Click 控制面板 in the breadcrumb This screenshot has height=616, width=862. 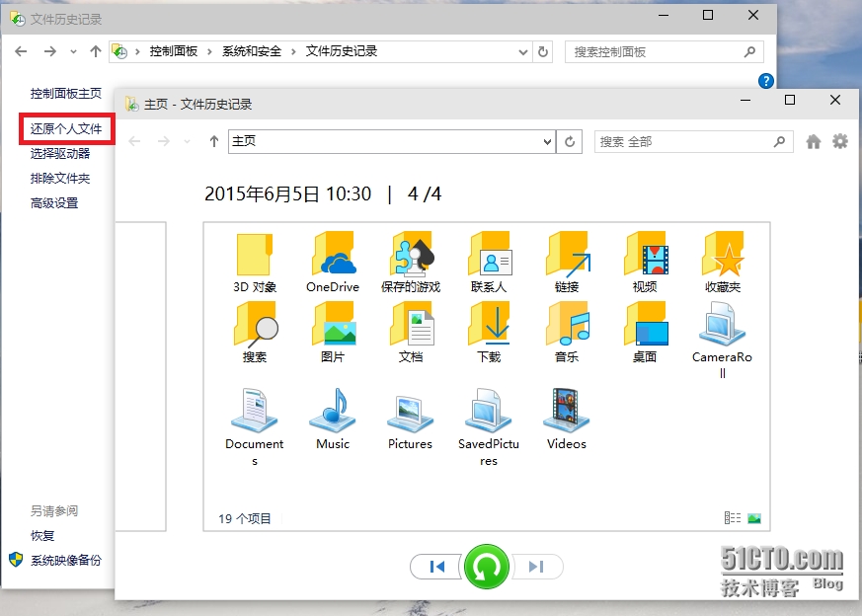pyautogui.click(x=174, y=51)
